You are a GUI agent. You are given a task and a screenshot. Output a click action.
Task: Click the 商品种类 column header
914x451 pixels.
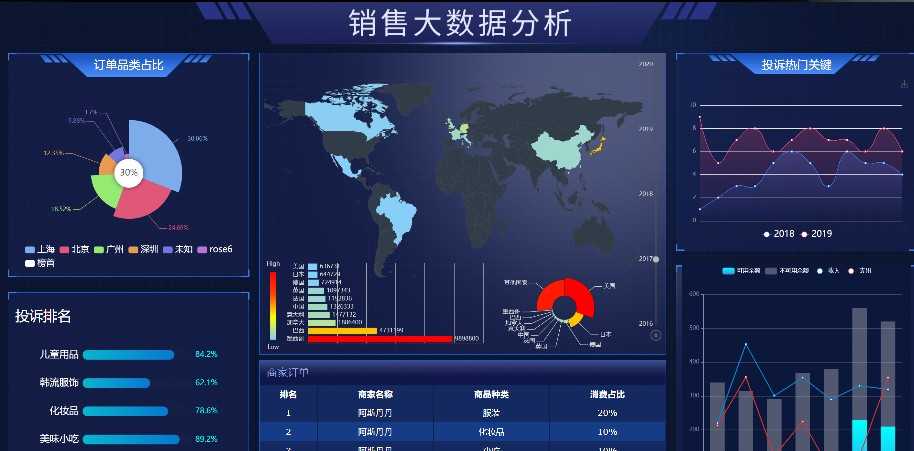(x=491, y=394)
